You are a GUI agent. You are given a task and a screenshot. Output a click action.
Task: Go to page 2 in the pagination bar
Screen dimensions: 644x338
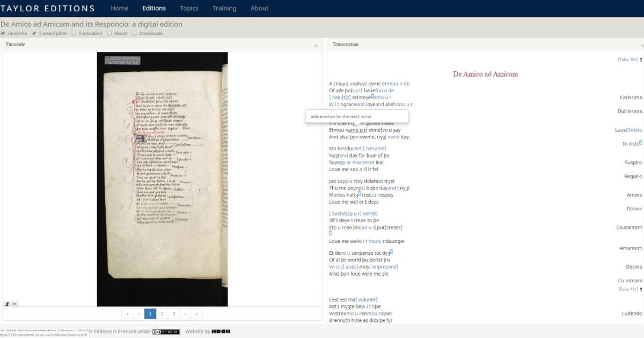click(x=162, y=313)
